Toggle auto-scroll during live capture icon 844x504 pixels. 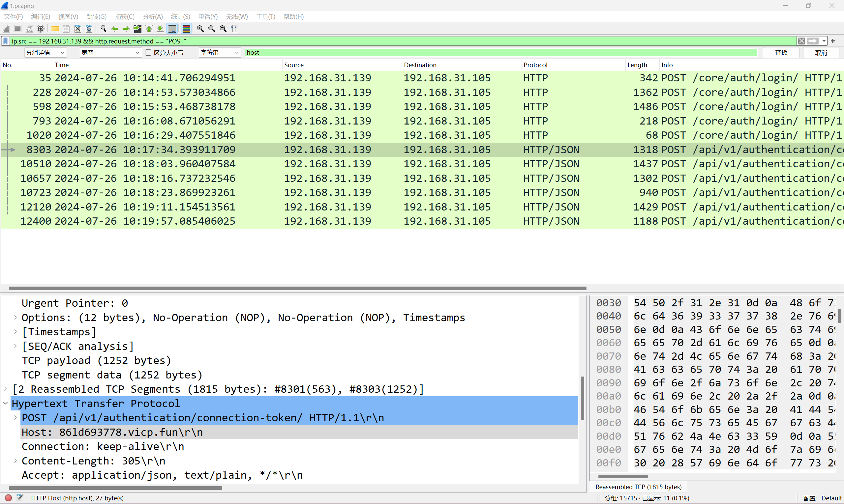coord(172,29)
